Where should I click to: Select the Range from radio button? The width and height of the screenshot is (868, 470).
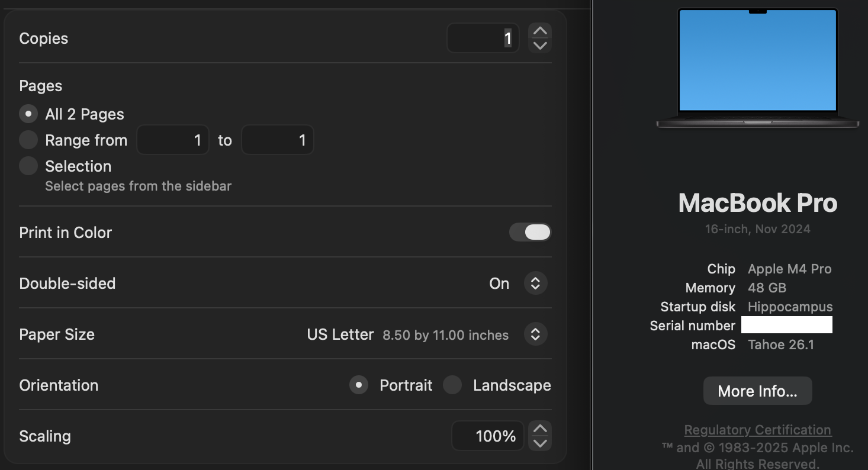(28, 140)
